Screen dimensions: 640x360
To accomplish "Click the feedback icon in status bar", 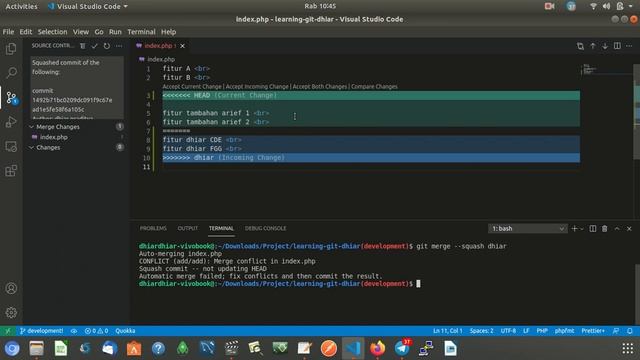I will coord(616,331).
